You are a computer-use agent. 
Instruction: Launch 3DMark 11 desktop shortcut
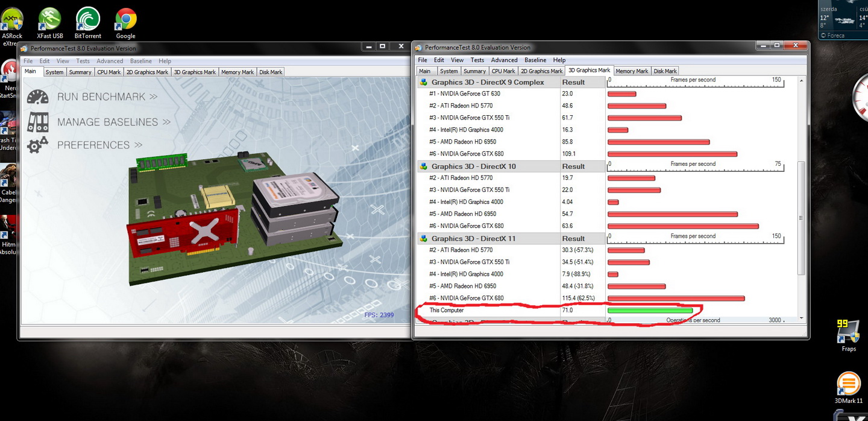849,388
